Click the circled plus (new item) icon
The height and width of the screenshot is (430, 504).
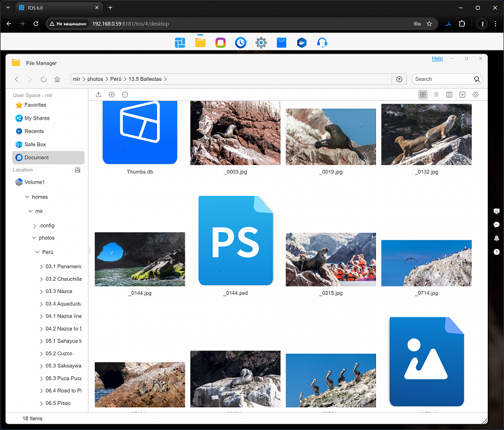tap(112, 94)
